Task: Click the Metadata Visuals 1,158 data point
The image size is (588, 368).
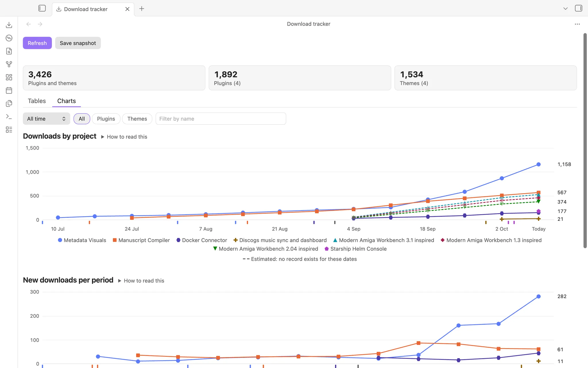Action: pyautogui.click(x=539, y=164)
